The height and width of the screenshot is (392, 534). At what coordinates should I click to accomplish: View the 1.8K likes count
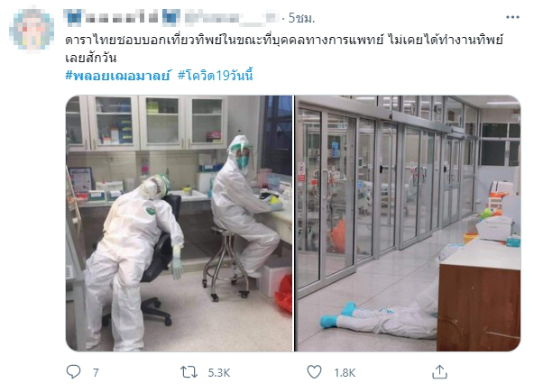345,372
